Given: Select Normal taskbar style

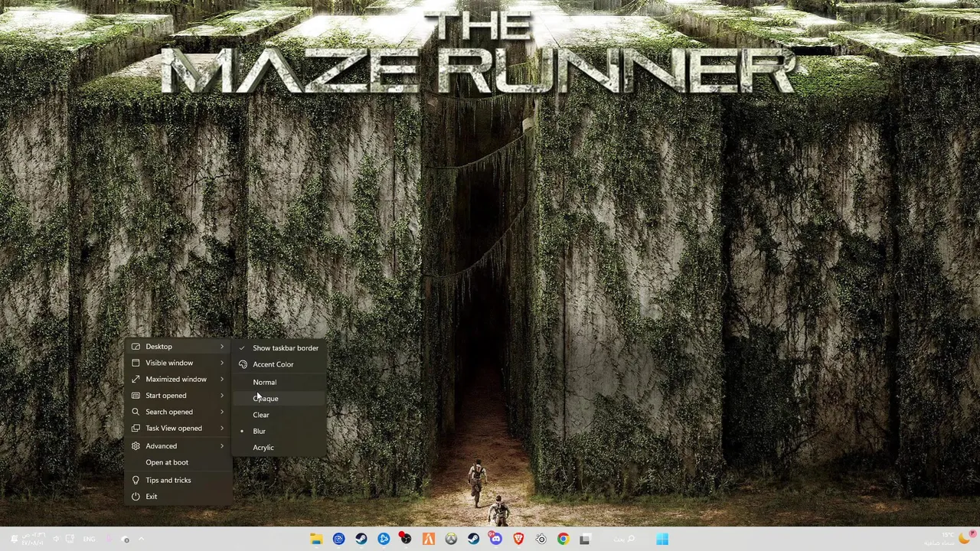Looking at the screenshot, I should tap(279, 382).
